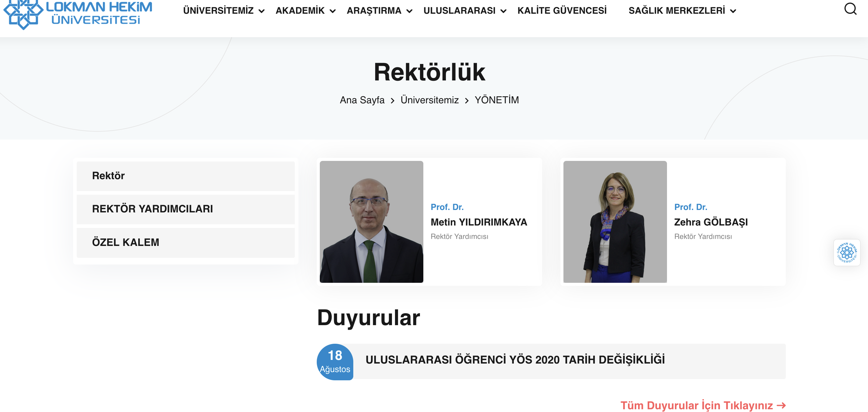Expand the ÜNİVERSİTEMİZ dropdown chevron

[262, 11]
